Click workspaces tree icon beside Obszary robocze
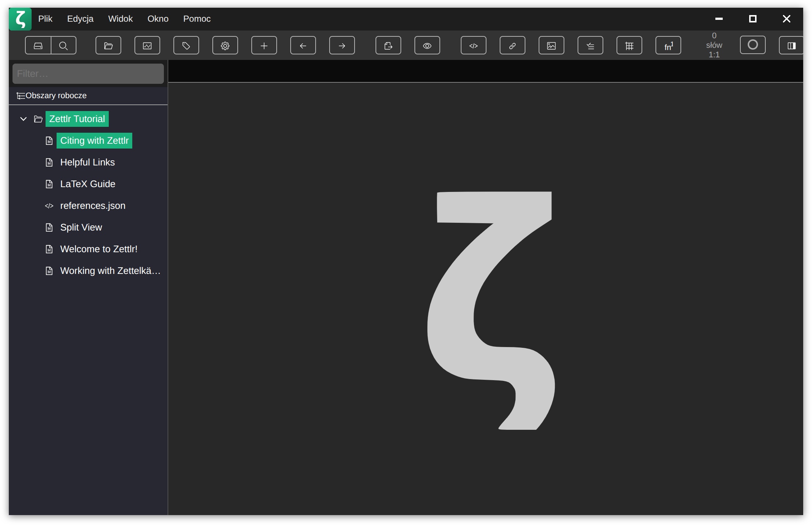The width and height of the screenshot is (812, 525). (x=21, y=96)
